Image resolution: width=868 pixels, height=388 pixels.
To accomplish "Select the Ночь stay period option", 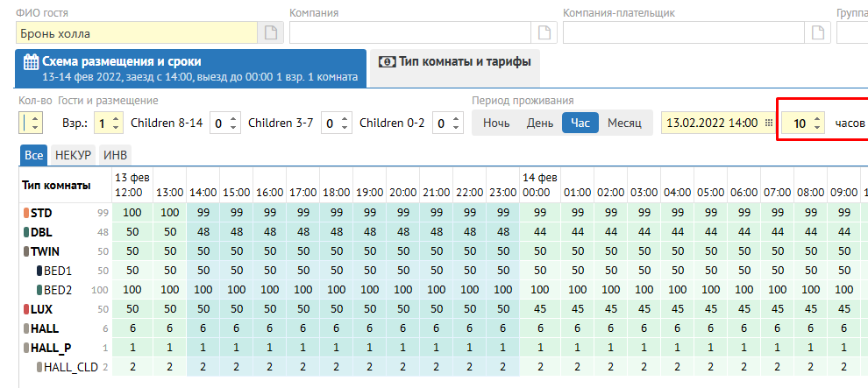I will pos(496,123).
